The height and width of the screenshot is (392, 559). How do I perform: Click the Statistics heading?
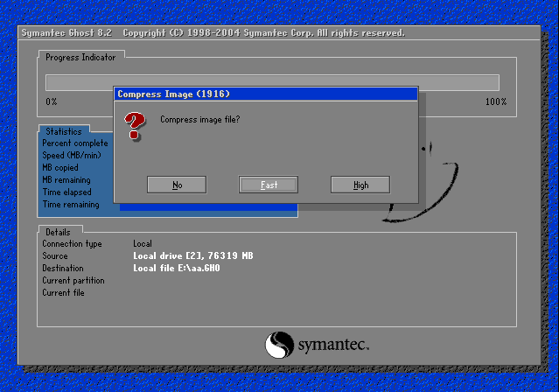pos(64,131)
